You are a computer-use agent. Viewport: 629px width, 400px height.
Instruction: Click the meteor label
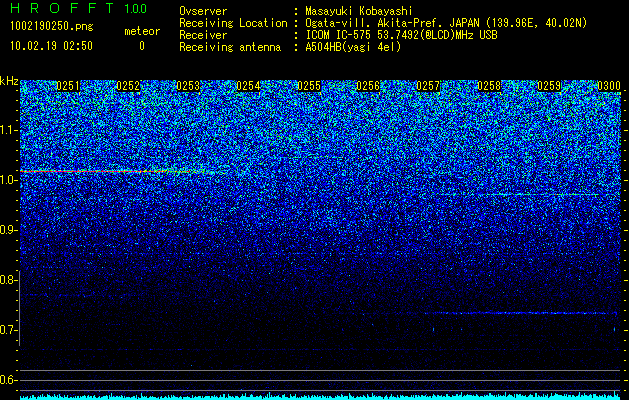pos(142,31)
